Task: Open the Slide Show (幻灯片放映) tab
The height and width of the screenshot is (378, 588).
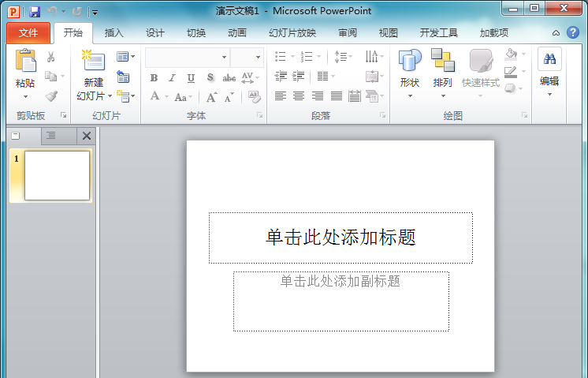Action: [x=292, y=33]
